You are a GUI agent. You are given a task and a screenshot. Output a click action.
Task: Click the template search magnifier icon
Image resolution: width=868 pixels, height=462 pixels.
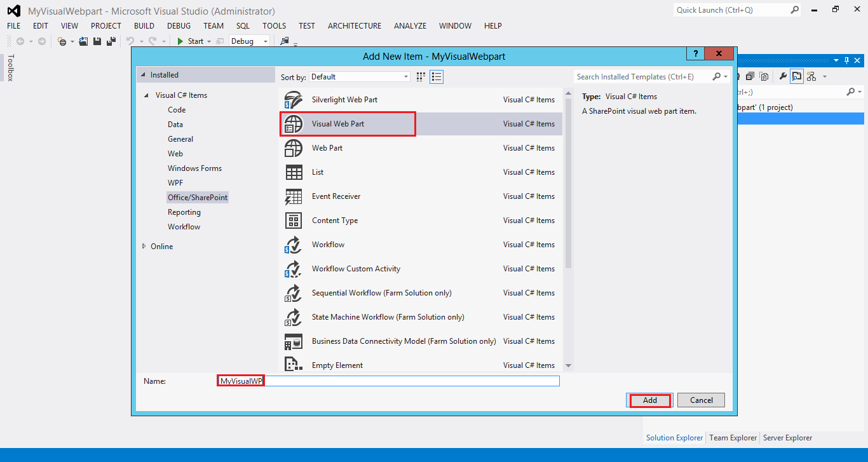(x=717, y=77)
